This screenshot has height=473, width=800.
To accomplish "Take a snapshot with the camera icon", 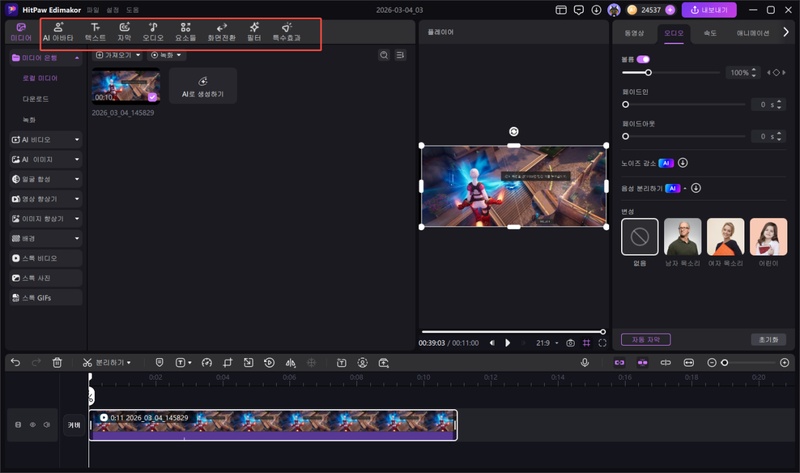I will (x=570, y=342).
